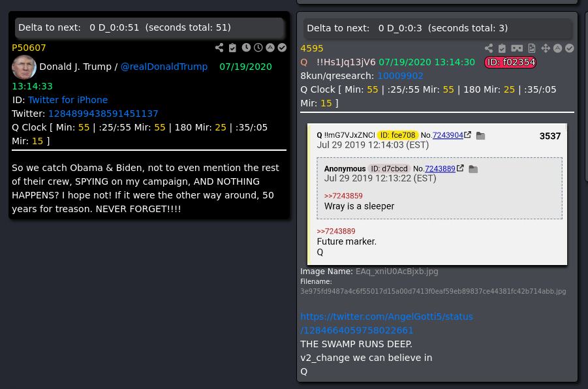Image resolution: width=588 pixels, height=389 pixels.
Task: Click clipboard copy icon on Trump tweet
Action: pyautogui.click(x=232, y=48)
